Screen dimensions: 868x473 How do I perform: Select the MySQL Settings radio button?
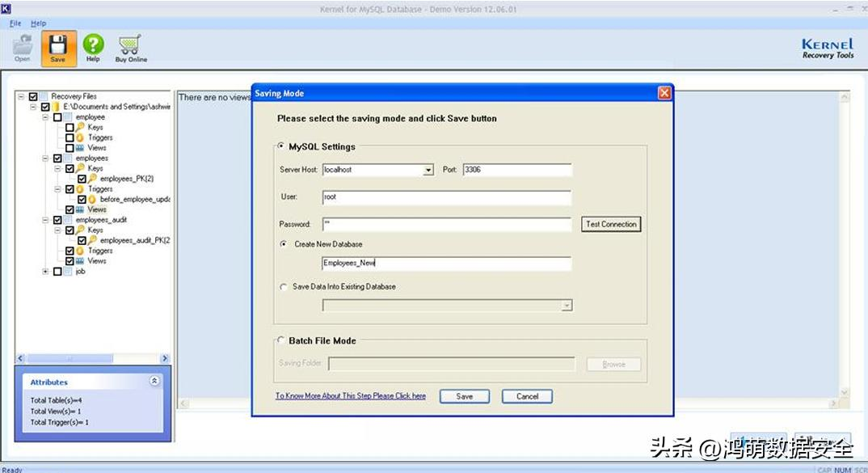coord(281,146)
